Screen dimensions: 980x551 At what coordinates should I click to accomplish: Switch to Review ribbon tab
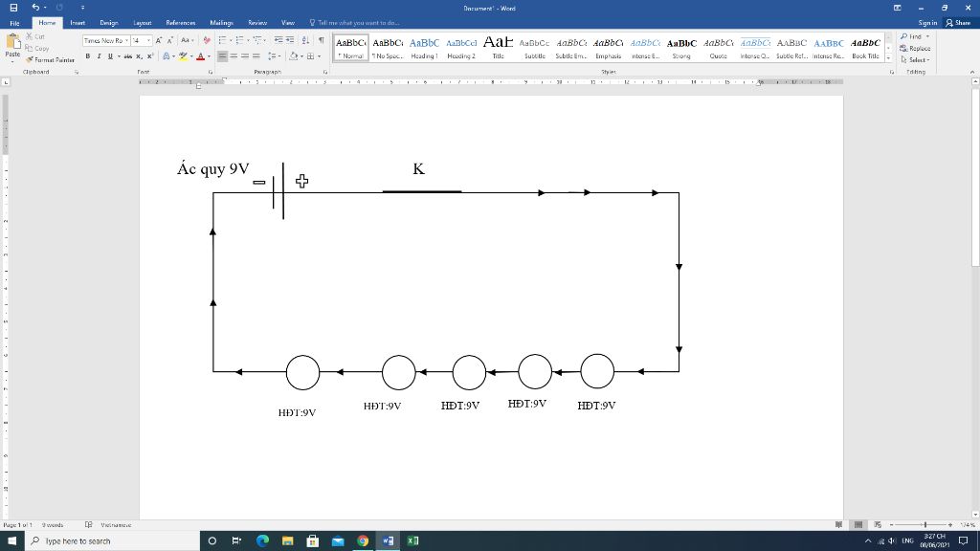[x=257, y=23]
